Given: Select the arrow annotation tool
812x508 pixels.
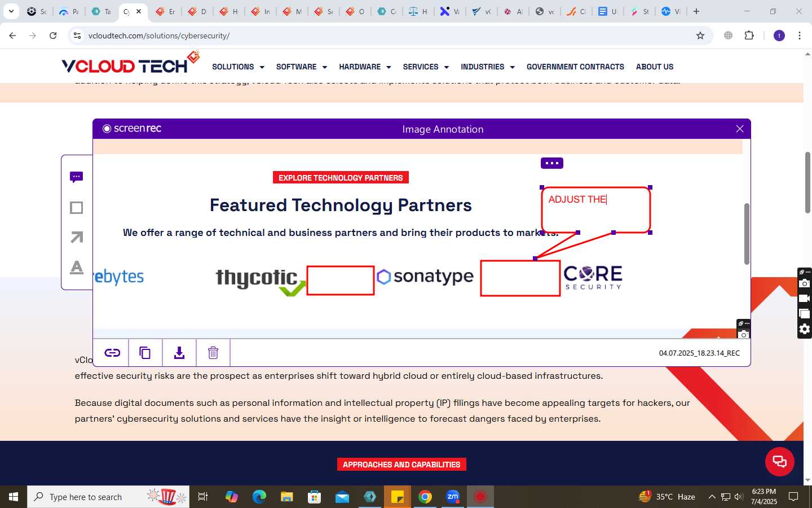Looking at the screenshot, I should click(x=77, y=238).
